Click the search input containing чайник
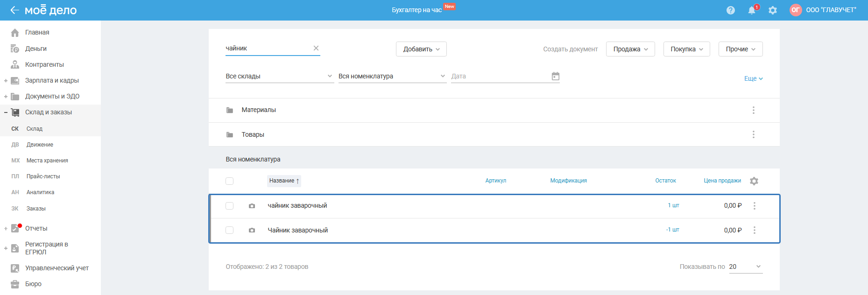The image size is (868, 295). point(266,48)
